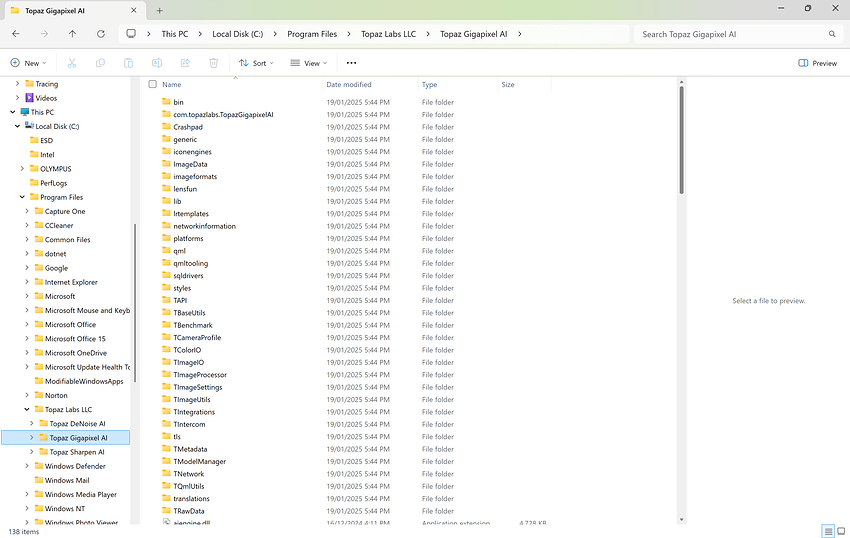Viewport: 850px width, 538px height.
Task: Click the Copy toolbar icon
Action: tap(100, 63)
